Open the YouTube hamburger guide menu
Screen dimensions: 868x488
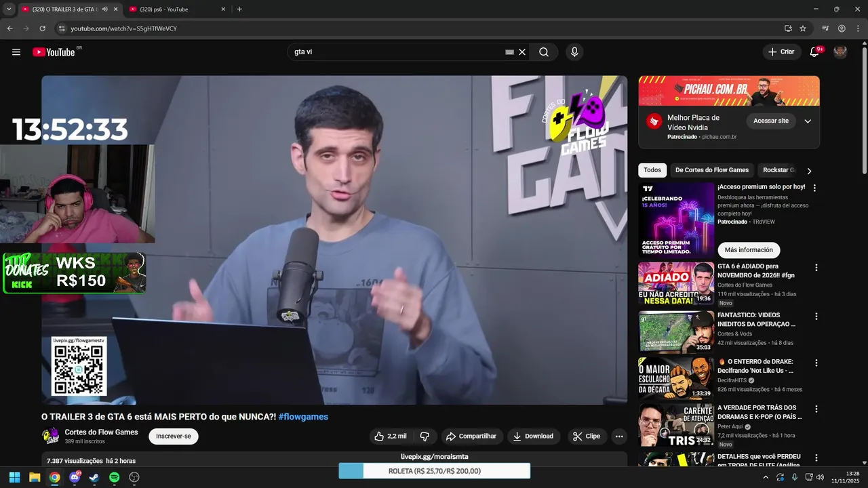point(16,52)
